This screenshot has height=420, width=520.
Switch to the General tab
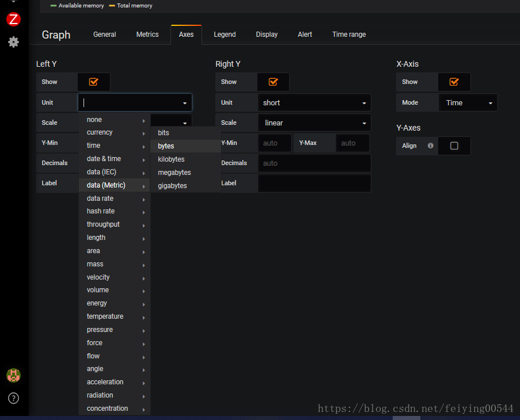pyautogui.click(x=104, y=35)
